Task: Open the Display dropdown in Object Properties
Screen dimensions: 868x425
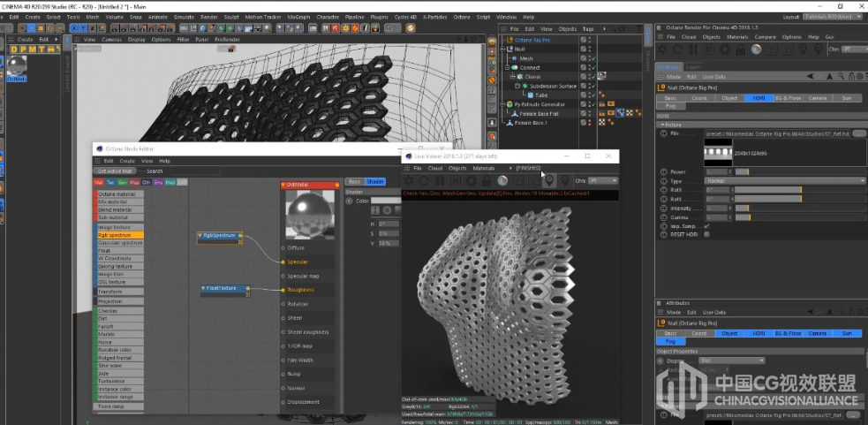Action: [731, 360]
